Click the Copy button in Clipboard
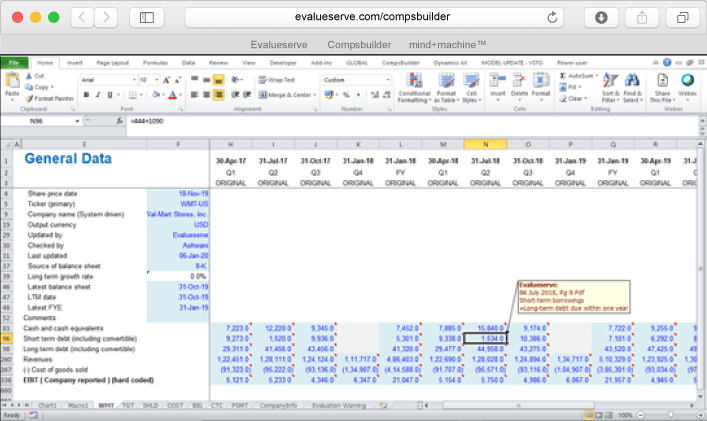The image size is (707, 421). click(x=39, y=87)
